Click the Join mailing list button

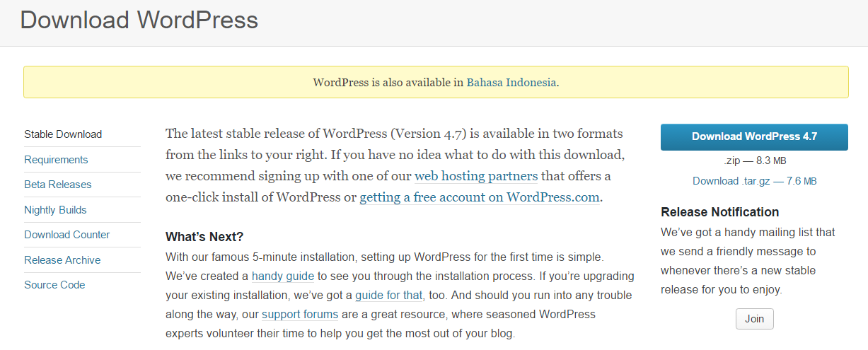[754, 319]
